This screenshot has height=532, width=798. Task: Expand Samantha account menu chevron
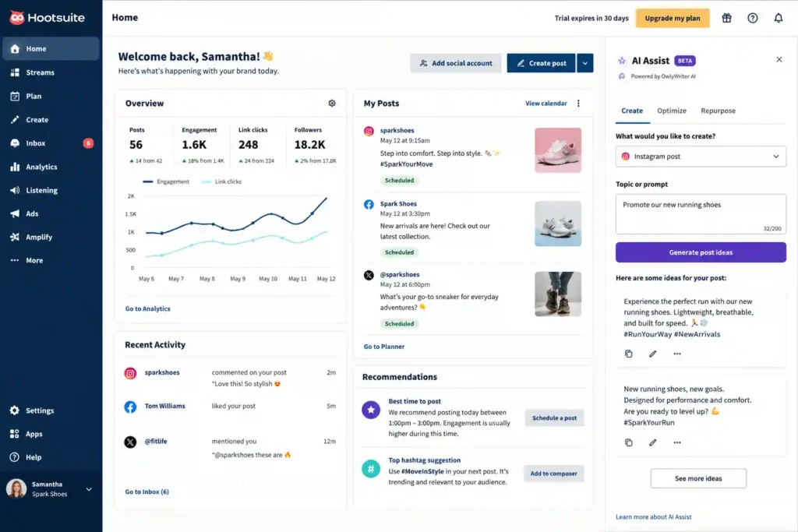(x=89, y=489)
